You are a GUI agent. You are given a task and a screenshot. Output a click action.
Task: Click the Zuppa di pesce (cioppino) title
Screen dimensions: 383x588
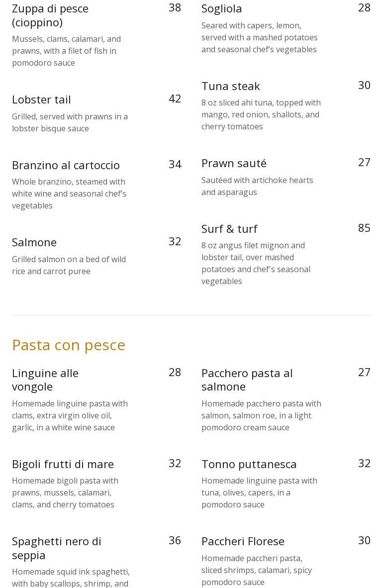point(50,15)
